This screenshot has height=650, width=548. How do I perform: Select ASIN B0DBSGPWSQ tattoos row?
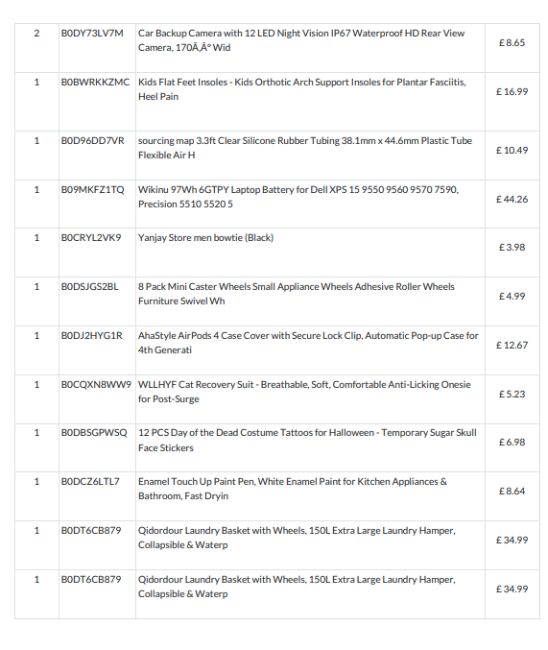click(94, 432)
